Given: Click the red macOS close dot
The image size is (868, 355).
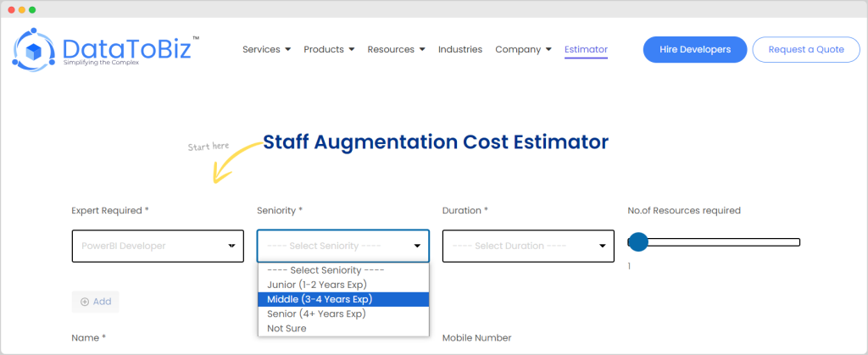Looking at the screenshot, I should [x=9, y=9].
